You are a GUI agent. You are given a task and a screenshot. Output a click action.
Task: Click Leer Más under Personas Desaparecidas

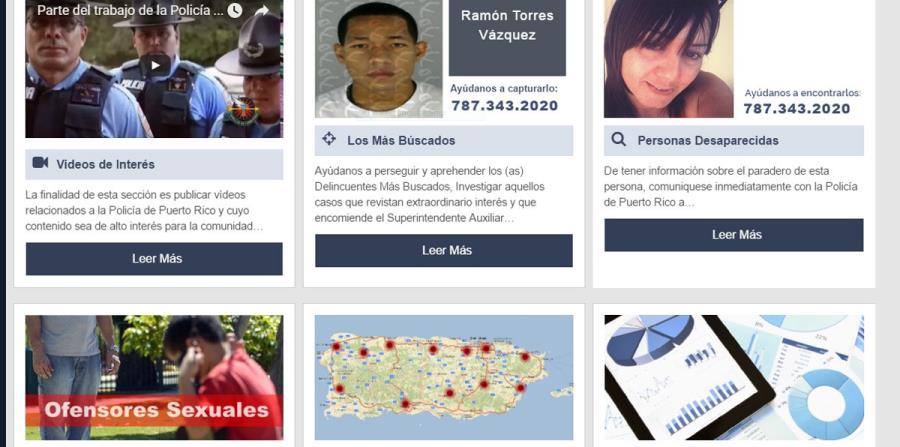pyautogui.click(x=734, y=235)
